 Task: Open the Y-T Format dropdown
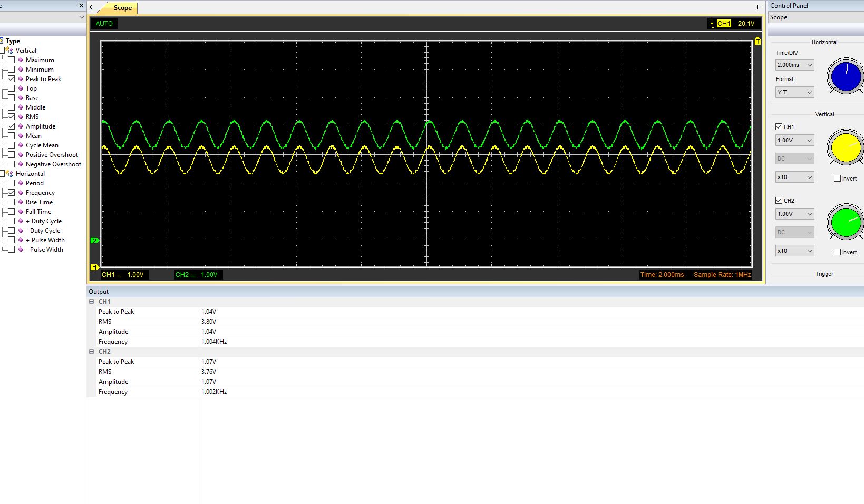pos(794,92)
